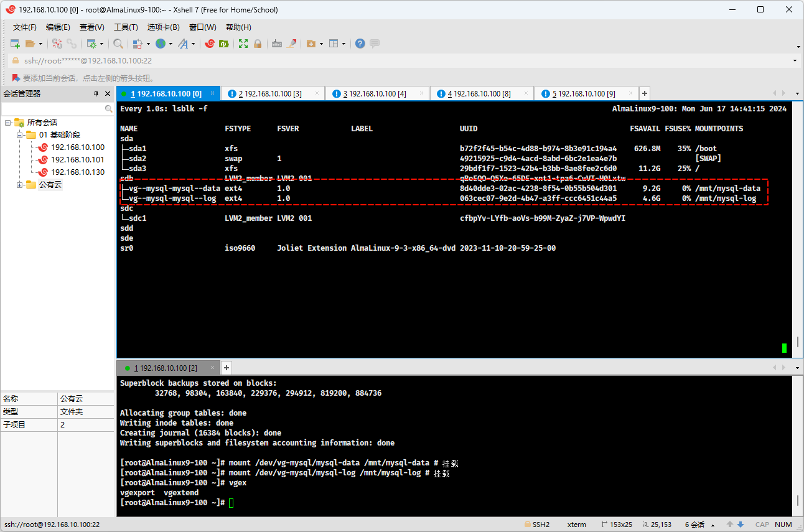Expand the 公有云 folder node
This screenshot has height=532, width=804.
click(19, 185)
